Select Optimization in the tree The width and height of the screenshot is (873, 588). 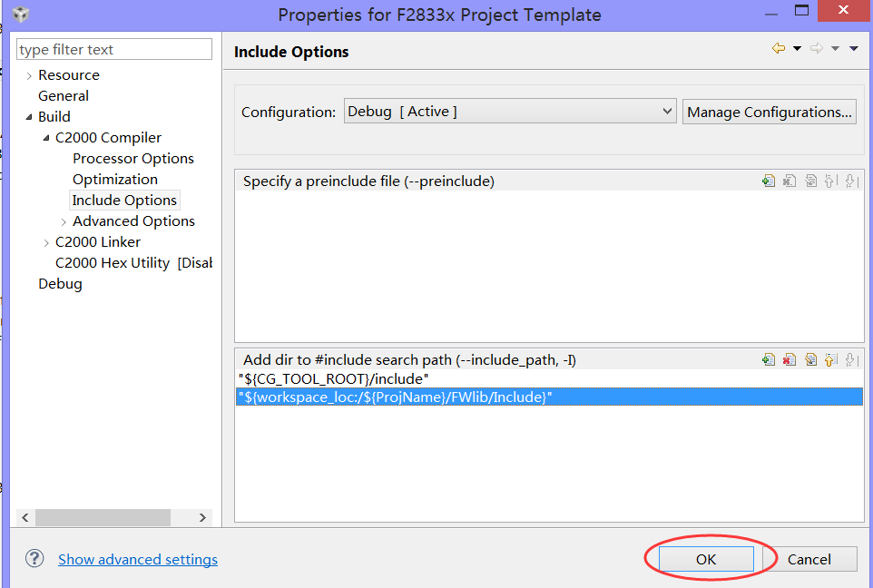point(115,180)
